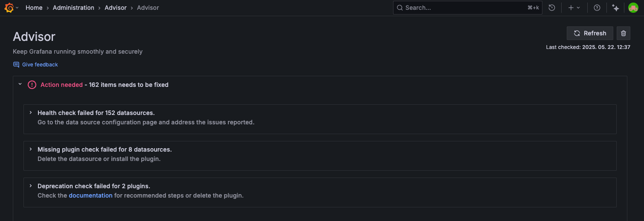Click the Refresh button
Viewport: 644px width, 221px height.
[x=590, y=33]
